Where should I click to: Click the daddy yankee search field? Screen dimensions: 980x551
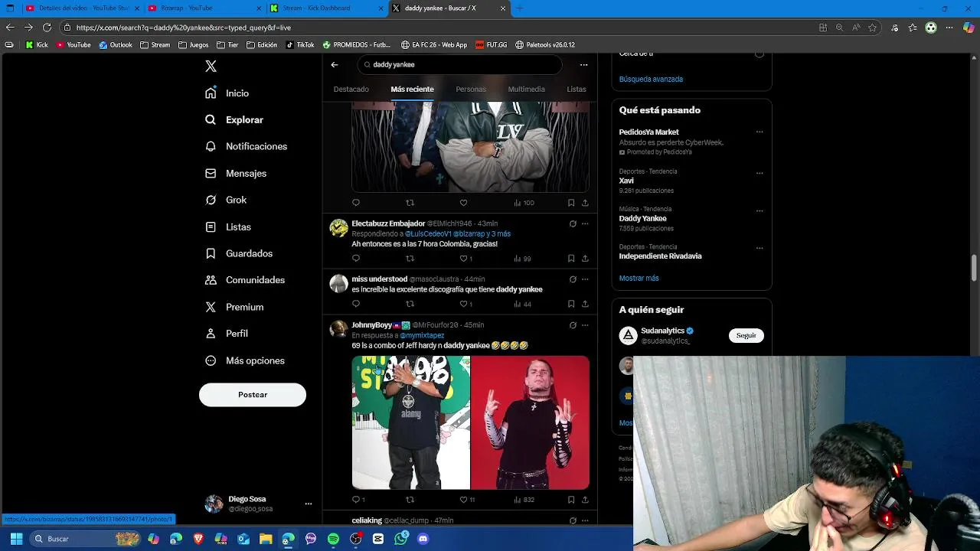coord(459,65)
